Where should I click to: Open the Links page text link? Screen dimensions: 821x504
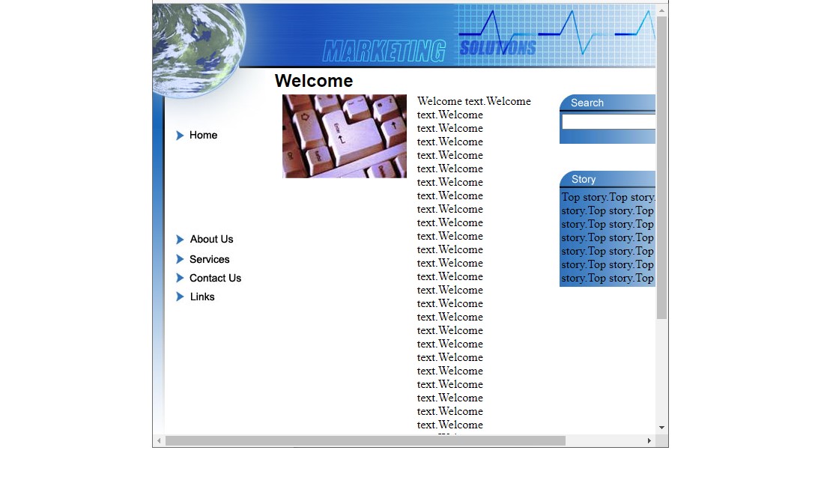202,297
